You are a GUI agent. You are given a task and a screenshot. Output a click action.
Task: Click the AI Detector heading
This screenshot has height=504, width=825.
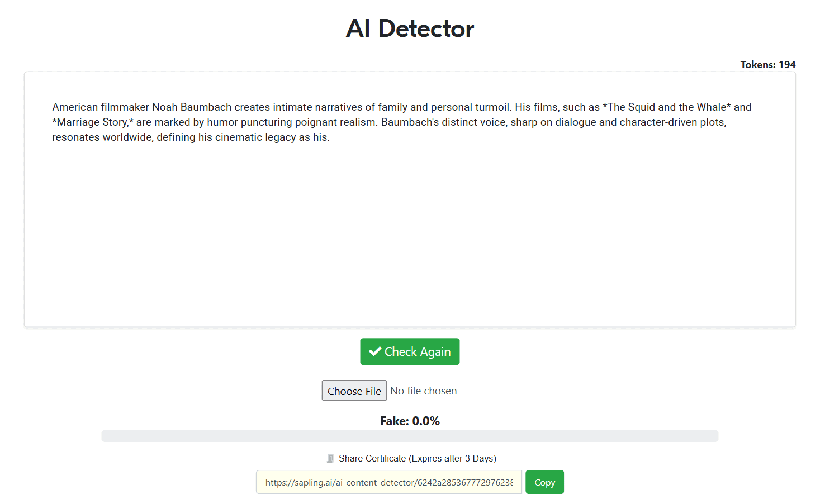click(410, 28)
